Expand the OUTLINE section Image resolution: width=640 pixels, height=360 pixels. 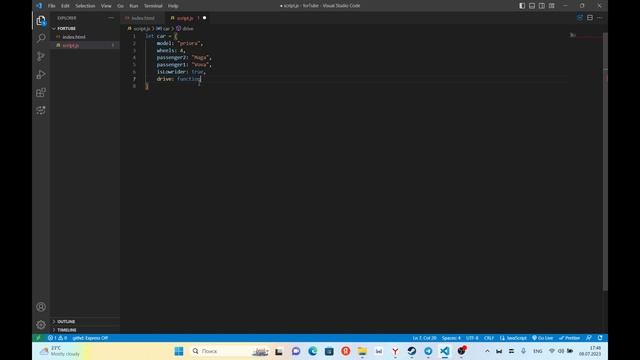65,322
